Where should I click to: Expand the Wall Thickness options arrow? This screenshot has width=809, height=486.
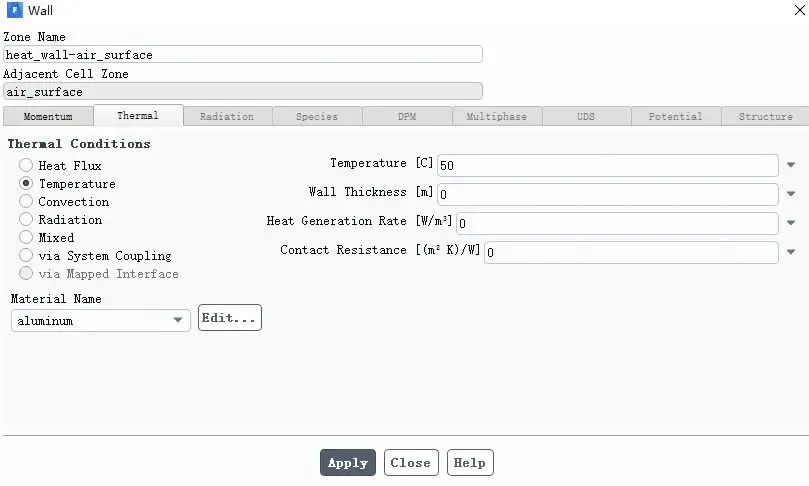point(791,194)
